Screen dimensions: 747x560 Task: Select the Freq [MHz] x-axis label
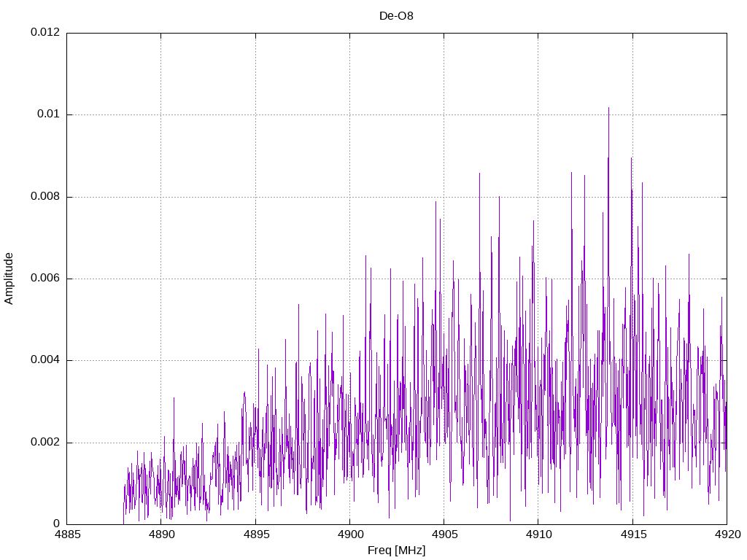[x=396, y=551]
